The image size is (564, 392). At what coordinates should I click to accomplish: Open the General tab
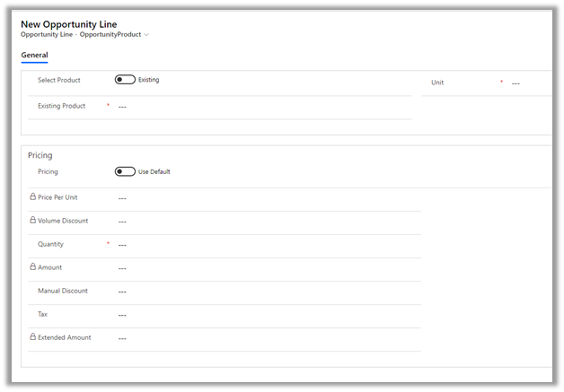(34, 55)
